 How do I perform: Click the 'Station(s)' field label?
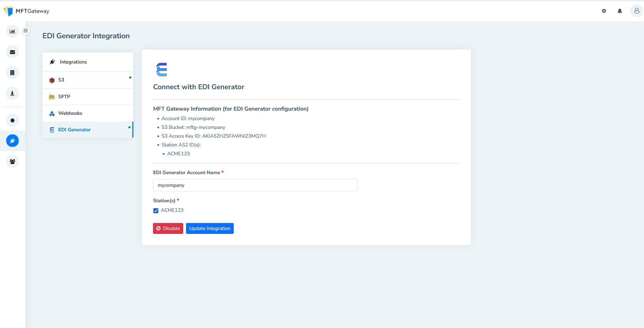click(164, 201)
